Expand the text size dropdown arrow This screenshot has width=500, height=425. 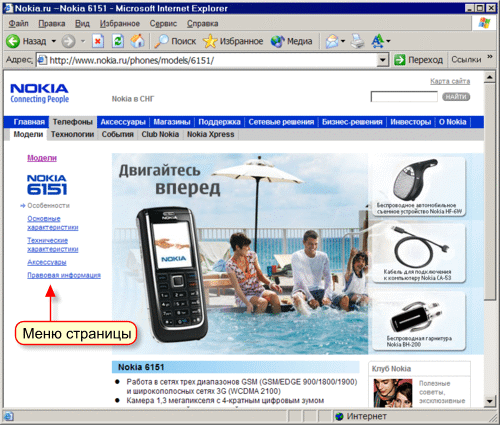(x=388, y=41)
